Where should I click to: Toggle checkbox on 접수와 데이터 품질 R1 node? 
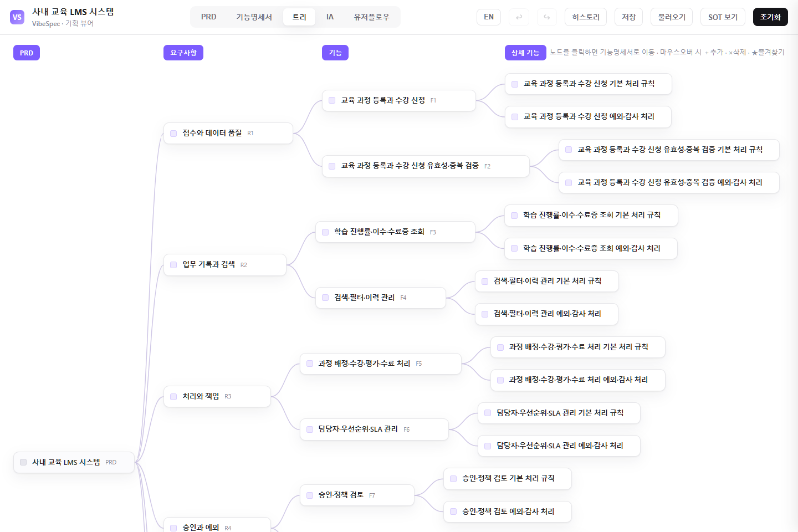tap(173, 134)
